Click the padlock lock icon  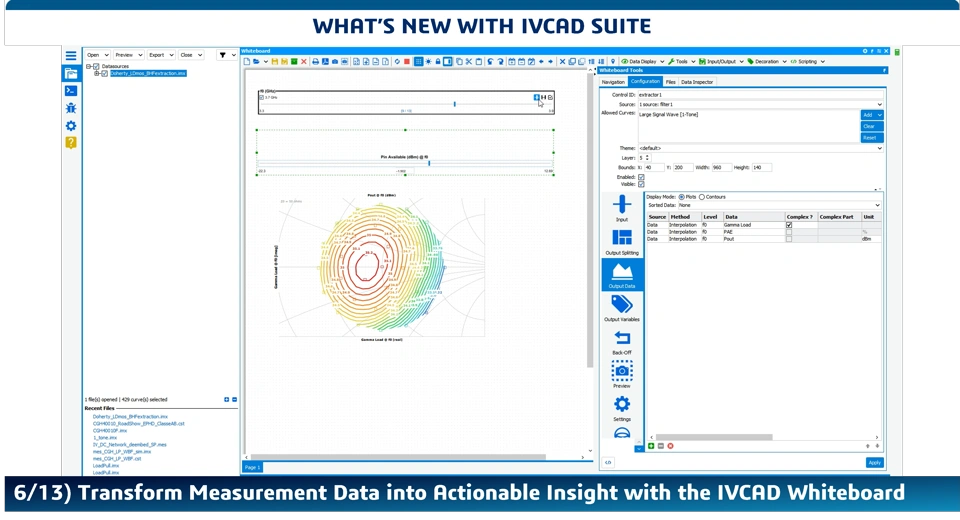click(x=438, y=61)
